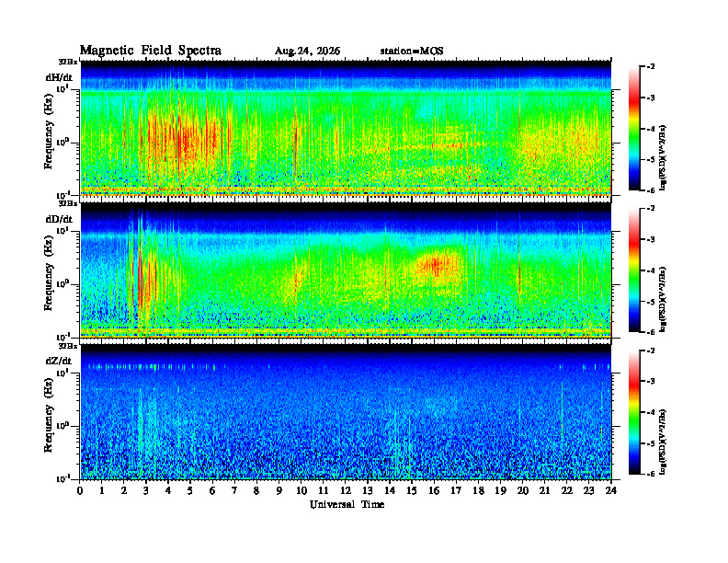
Task: Click the -6 label on dZ/dt color scale
Action: 651,474
